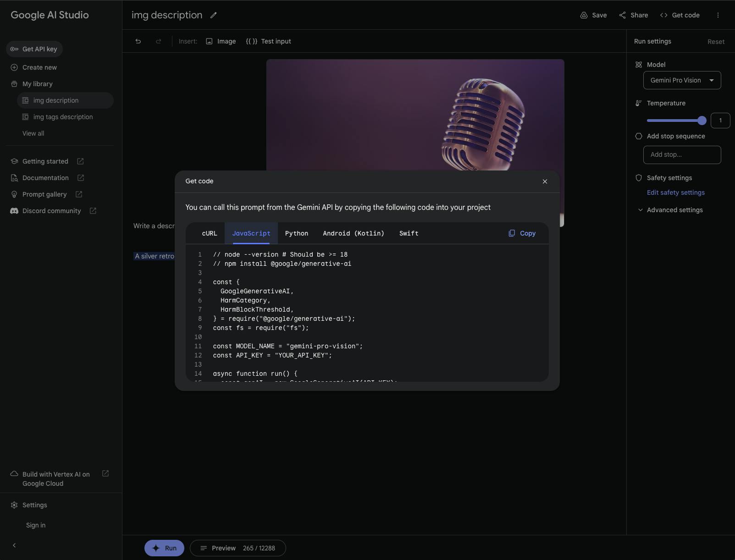
Task: Click Preview token count button
Action: click(x=238, y=548)
